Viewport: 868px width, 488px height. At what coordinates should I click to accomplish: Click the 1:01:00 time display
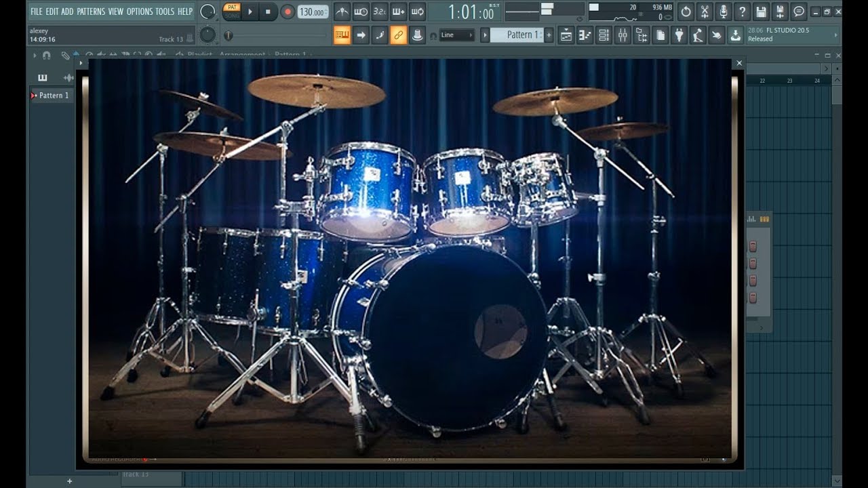click(x=471, y=12)
